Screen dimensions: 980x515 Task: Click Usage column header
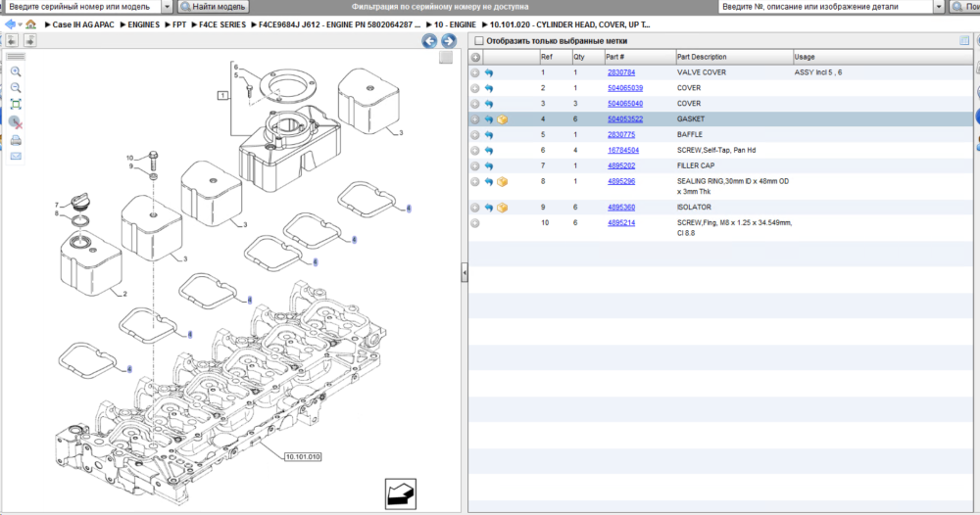tap(883, 57)
